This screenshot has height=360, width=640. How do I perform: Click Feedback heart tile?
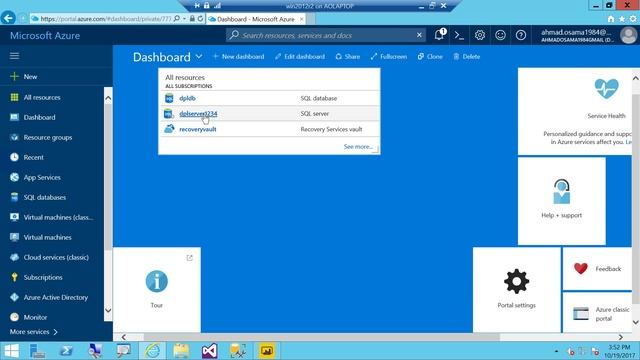tap(597, 269)
